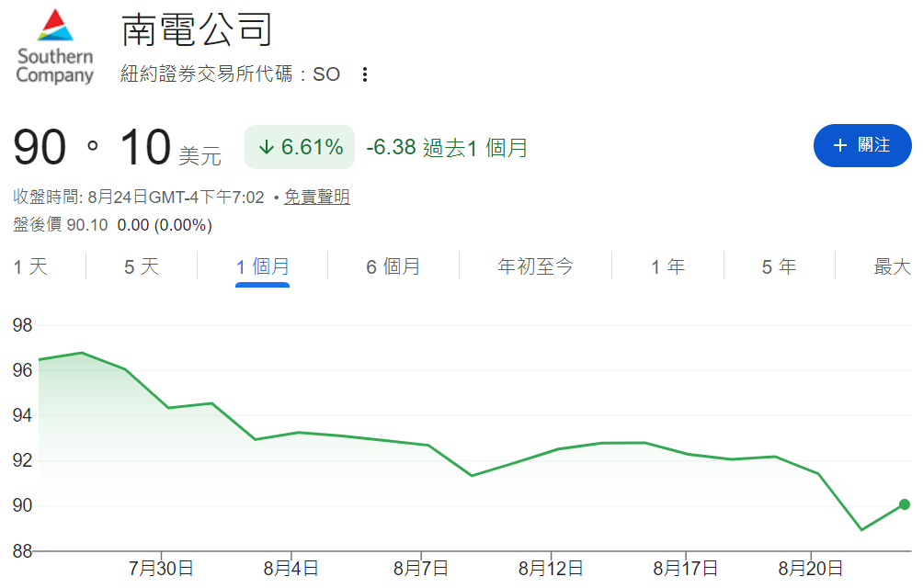Open the three-dot more options menu

click(x=365, y=74)
